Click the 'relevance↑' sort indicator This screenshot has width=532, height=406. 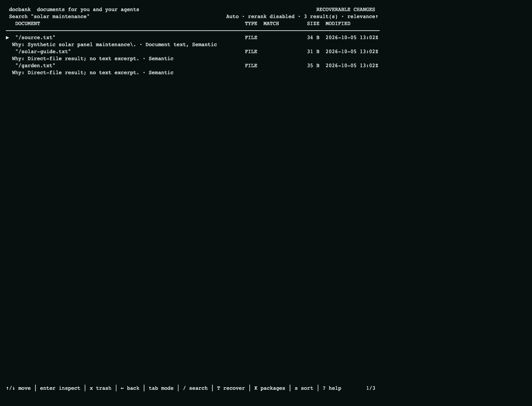(363, 17)
